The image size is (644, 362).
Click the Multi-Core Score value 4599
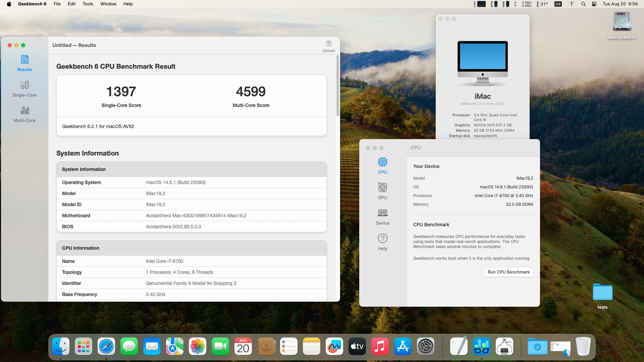(x=251, y=92)
